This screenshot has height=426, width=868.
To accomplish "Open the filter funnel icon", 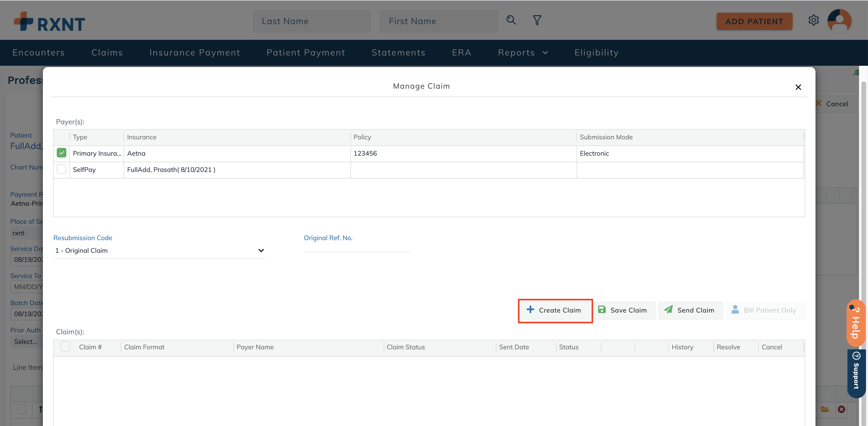I will click(537, 20).
